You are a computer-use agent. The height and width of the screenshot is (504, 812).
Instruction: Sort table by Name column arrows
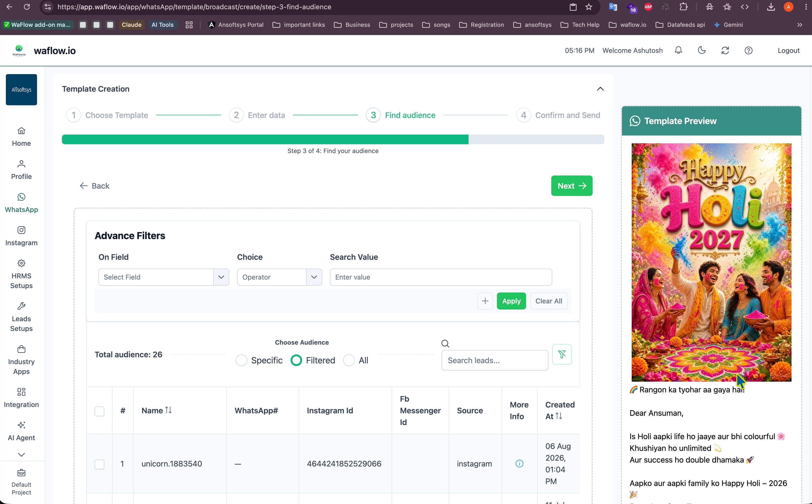click(x=168, y=410)
